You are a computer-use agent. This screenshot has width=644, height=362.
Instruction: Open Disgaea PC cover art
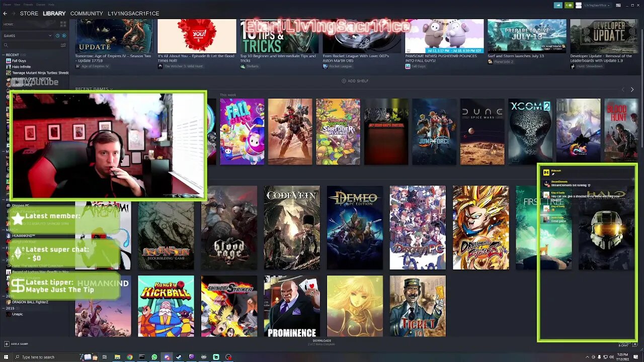[x=418, y=228]
